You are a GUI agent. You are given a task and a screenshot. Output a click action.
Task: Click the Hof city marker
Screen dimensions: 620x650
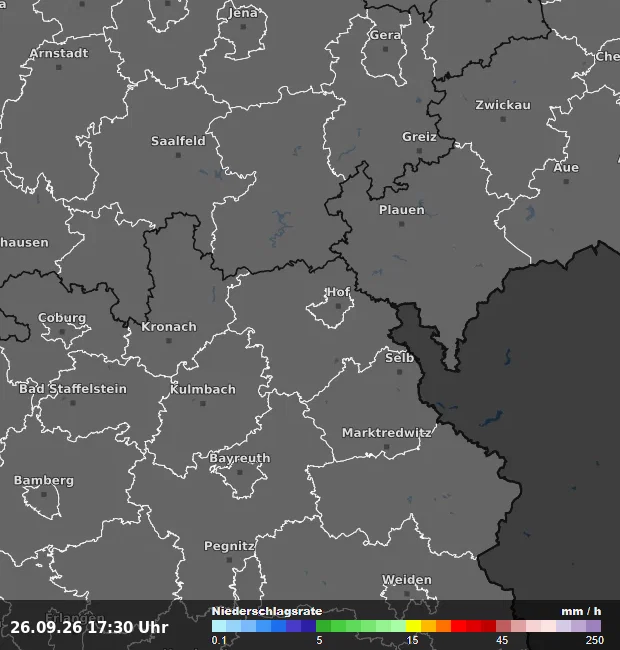(338, 306)
